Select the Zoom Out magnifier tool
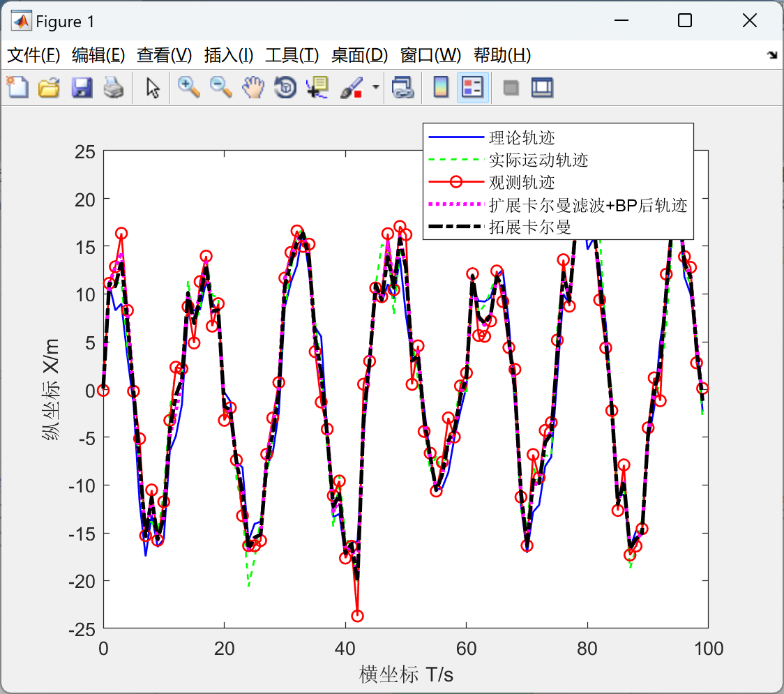The width and height of the screenshot is (784, 694). [220, 87]
